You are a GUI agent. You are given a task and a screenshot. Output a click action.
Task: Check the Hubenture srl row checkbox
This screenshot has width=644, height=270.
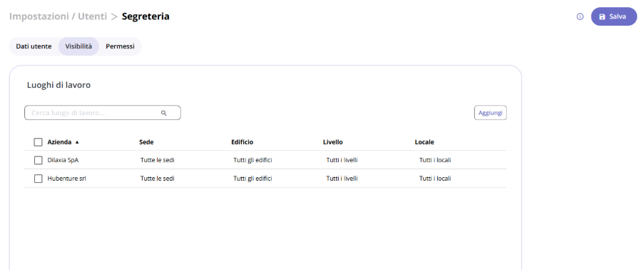(x=39, y=179)
